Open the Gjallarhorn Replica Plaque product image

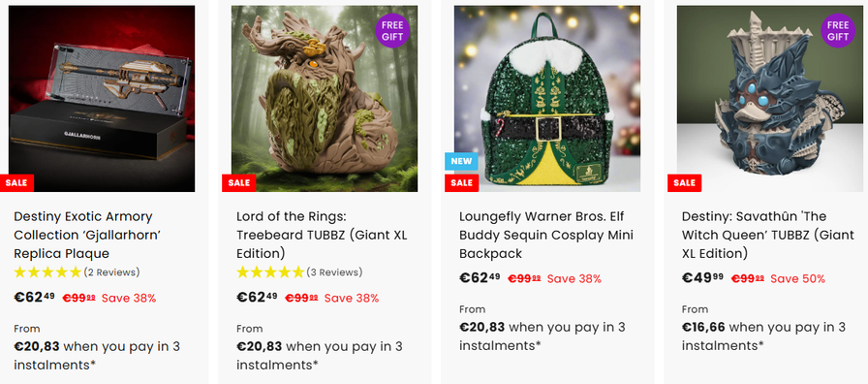[x=102, y=99]
